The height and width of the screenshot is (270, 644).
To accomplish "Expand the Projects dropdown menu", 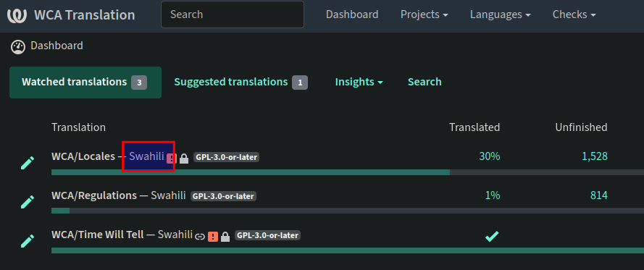I will (425, 14).
